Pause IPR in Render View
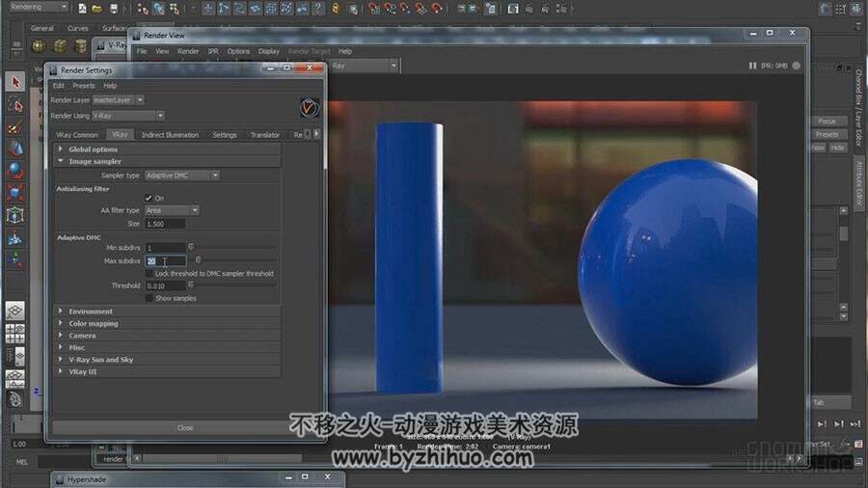This screenshot has height=488, width=868. pyautogui.click(x=752, y=66)
